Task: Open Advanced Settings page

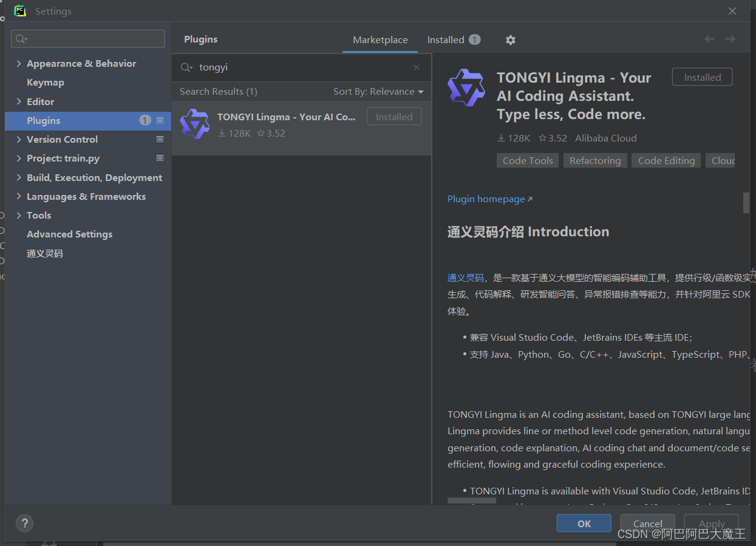Action: tap(69, 234)
